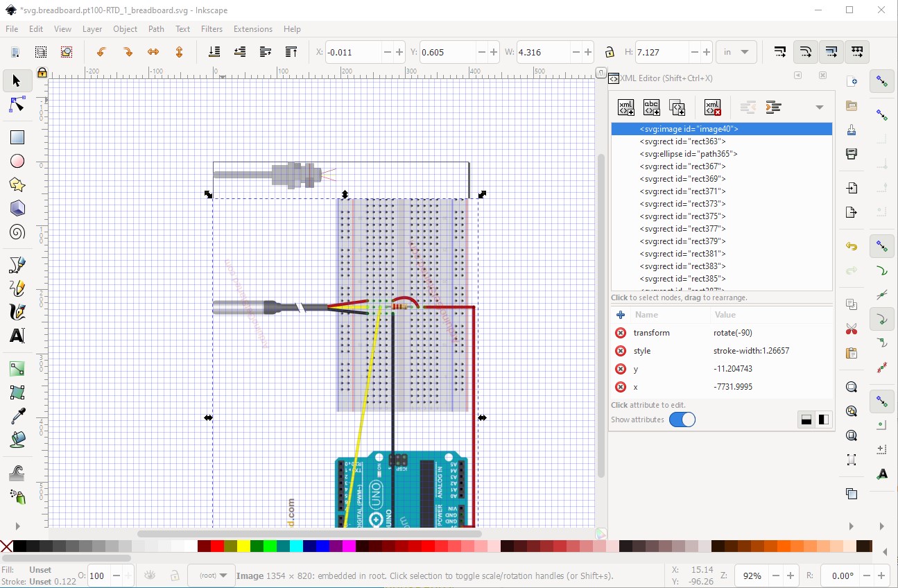
Task: Collapse the XML Editor dock panel
Action: coord(797,76)
